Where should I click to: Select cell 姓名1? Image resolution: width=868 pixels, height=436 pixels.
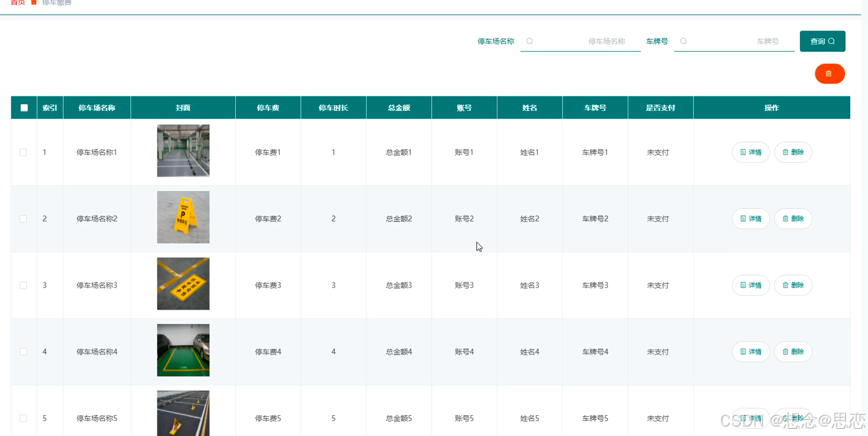(x=530, y=153)
